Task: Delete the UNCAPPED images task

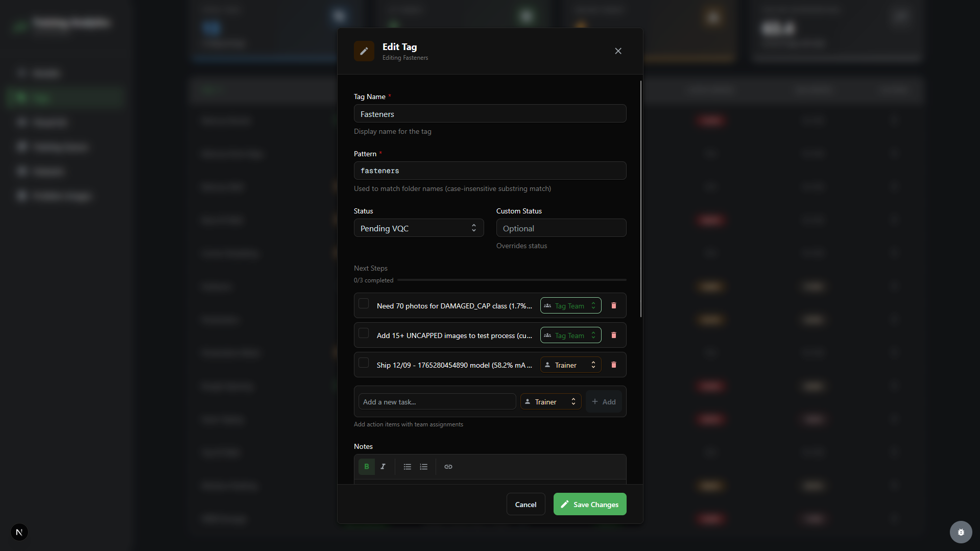Action: (x=614, y=335)
